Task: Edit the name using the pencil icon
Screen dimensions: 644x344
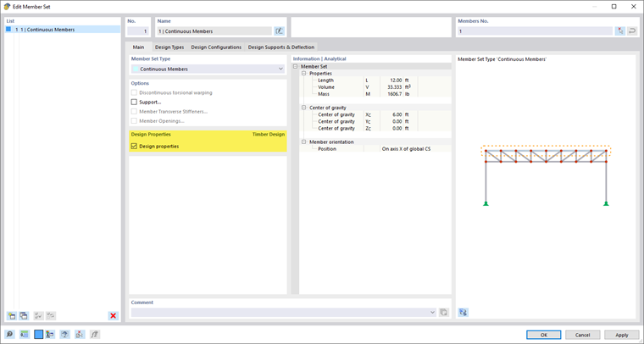Action: tap(280, 31)
